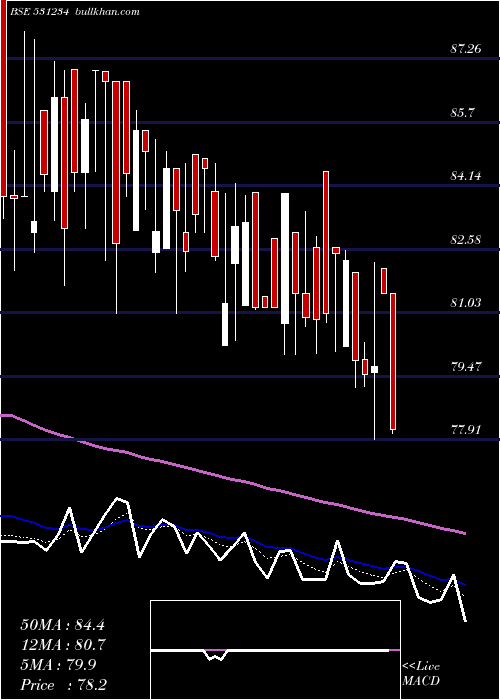Click the 5MA : 79.9 reading

pos(58,665)
